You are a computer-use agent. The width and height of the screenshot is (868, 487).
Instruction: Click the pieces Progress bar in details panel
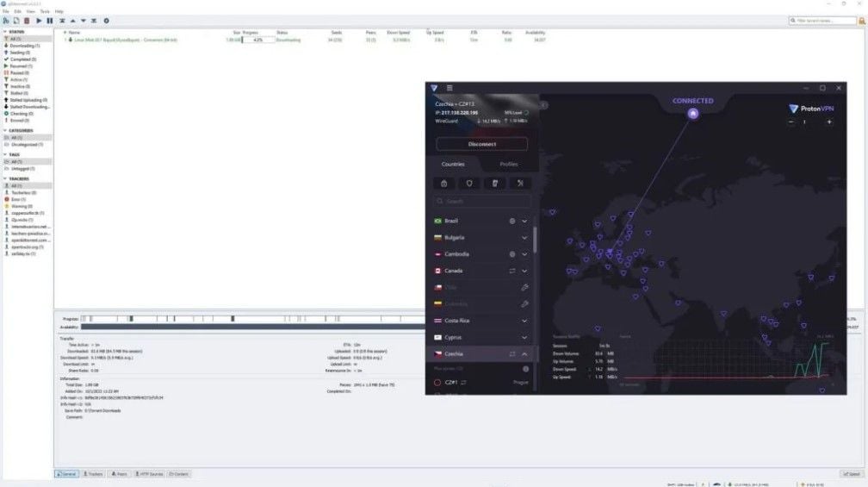click(252, 319)
